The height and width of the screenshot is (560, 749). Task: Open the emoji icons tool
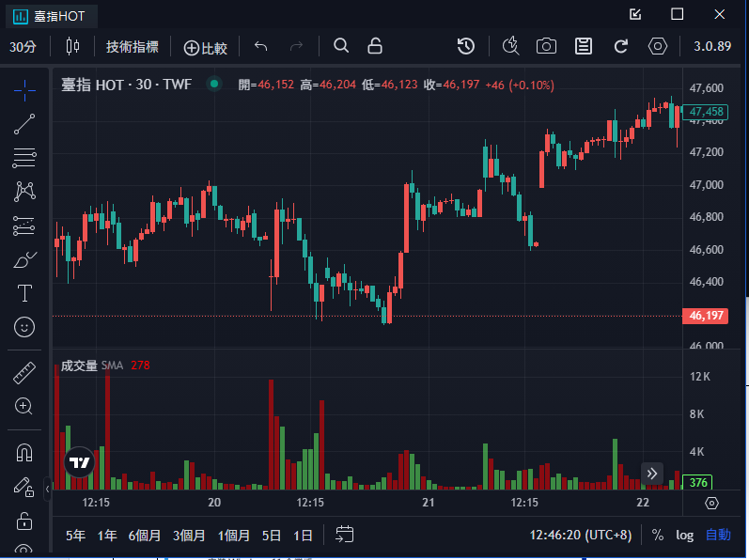click(24, 327)
